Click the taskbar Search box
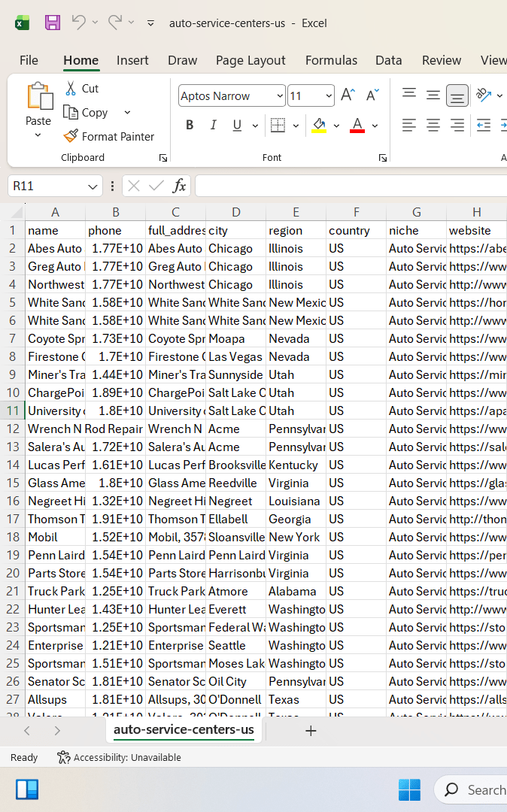Viewport: 507px width, 812px height. pos(470,789)
